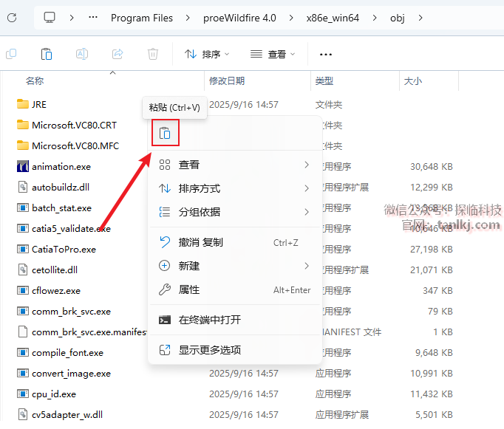This screenshot has height=429, width=504.
Task: Click CatiaToPro.exe file icon
Action: point(22,249)
